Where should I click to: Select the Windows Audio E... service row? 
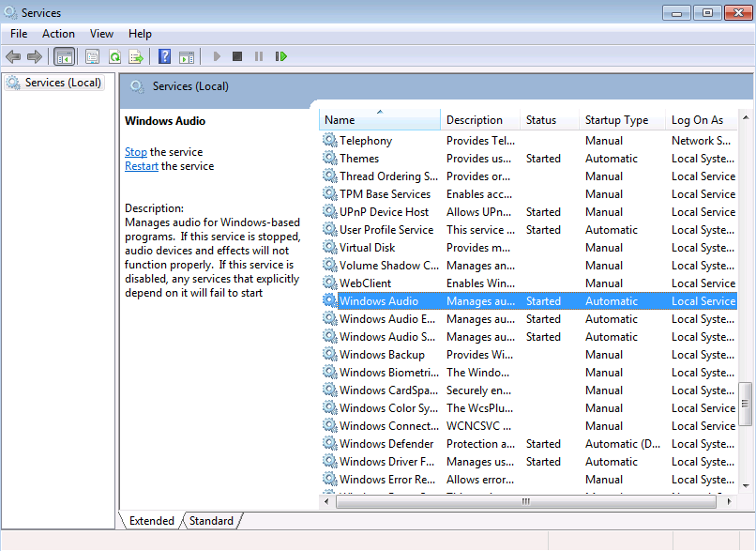pos(529,319)
